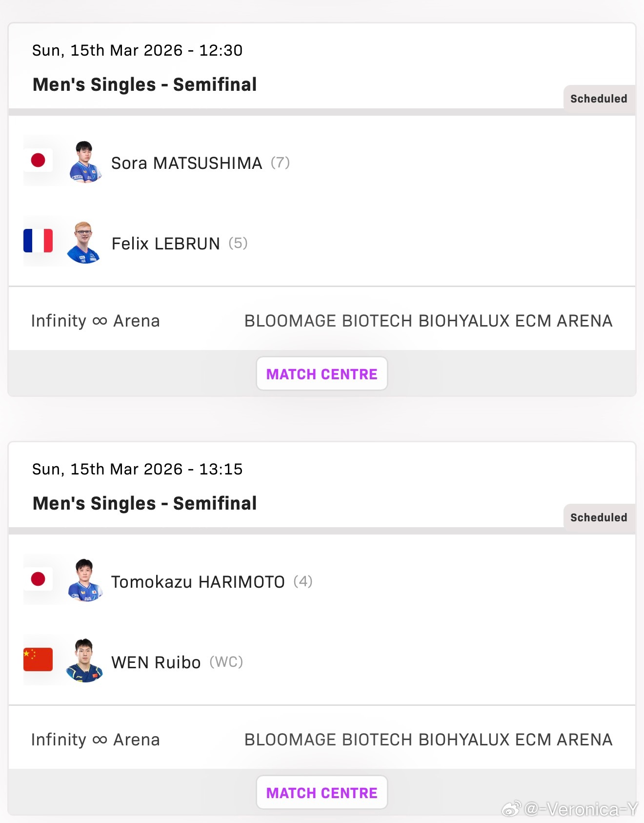Open Sora Matsushima's player photo

(x=84, y=162)
